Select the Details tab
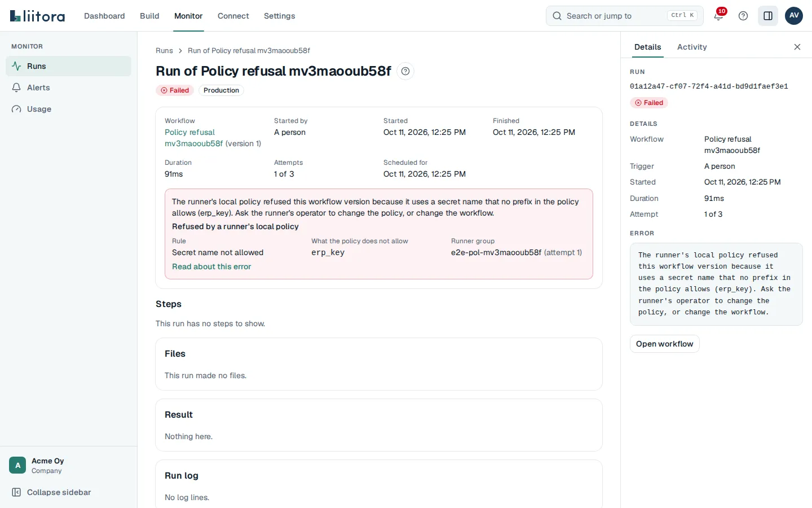The height and width of the screenshot is (508, 812). [647, 47]
